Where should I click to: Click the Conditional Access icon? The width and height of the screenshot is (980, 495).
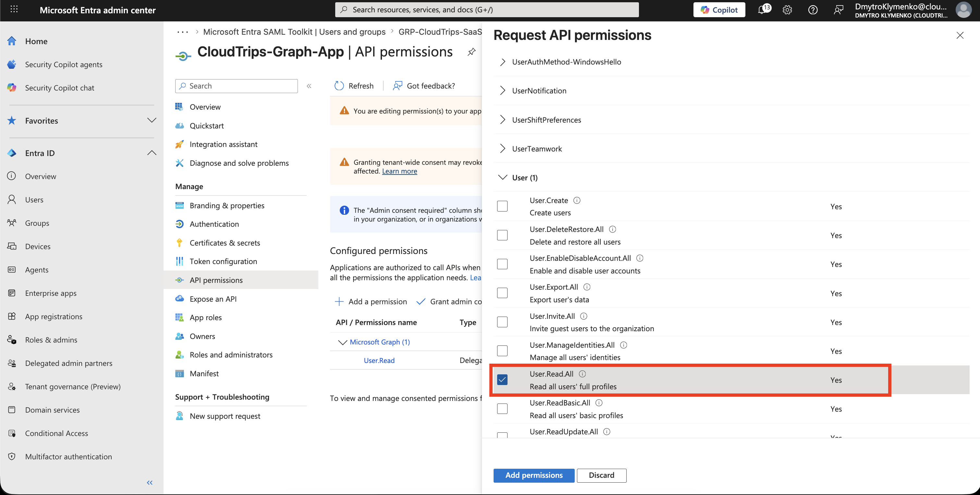coord(12,433)
